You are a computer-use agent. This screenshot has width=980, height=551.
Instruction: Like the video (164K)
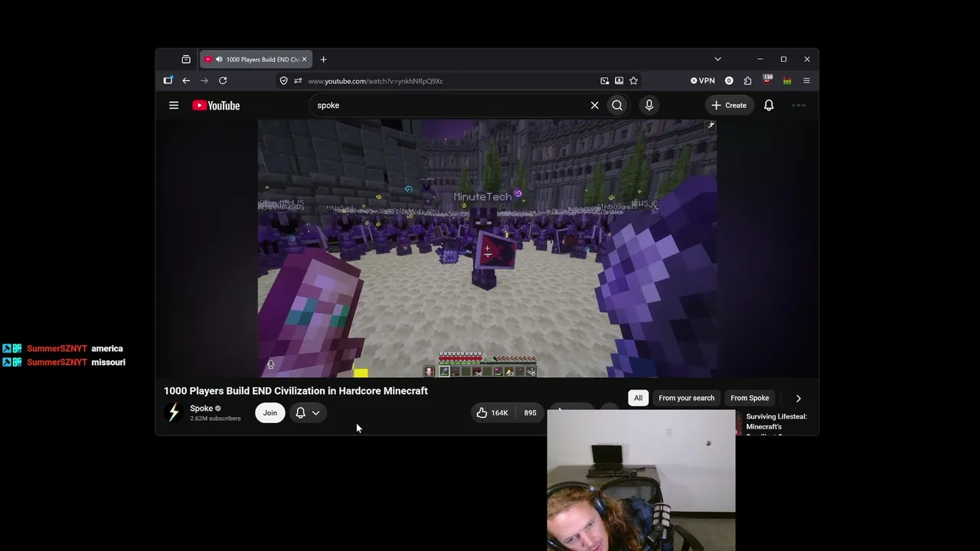click(x=492, y=412)
